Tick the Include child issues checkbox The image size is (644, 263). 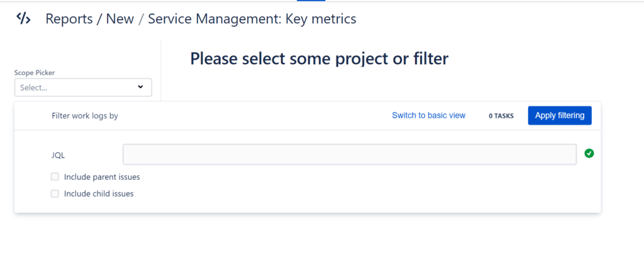[55, 194]
